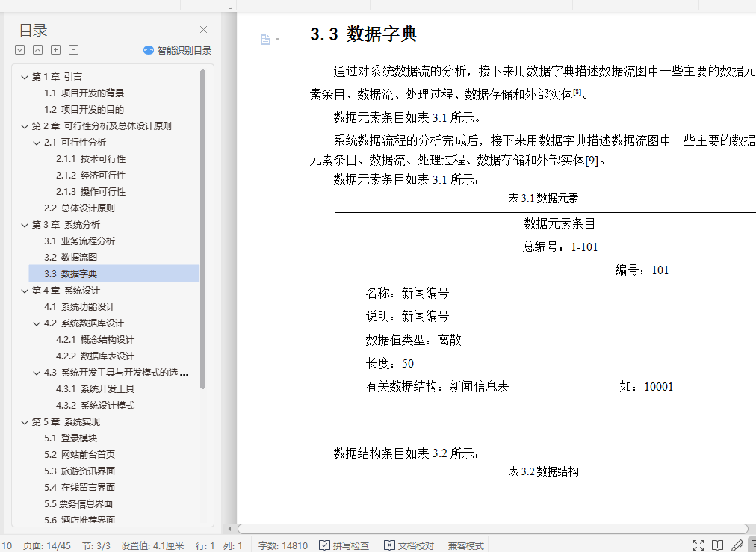This screenshot has width=756, height=552.
Task: Select the highlighted page layout view icon
Action: click(x=752, y=545)
